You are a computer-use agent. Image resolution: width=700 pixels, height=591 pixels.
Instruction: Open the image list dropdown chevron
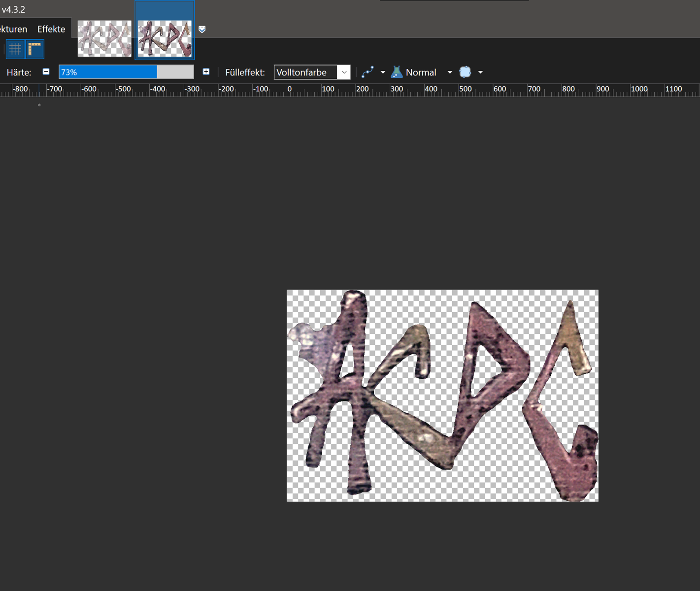click(x=202, y=30)
